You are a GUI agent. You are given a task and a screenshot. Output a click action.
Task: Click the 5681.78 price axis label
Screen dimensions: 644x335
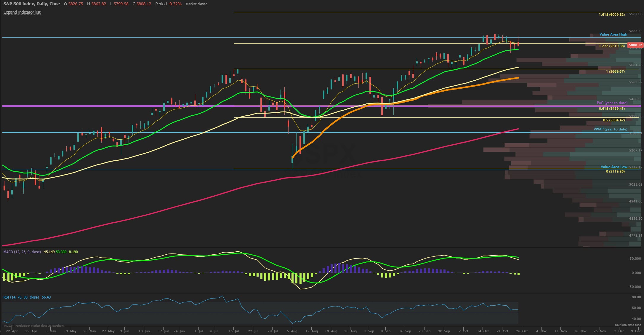pos(636,65)
